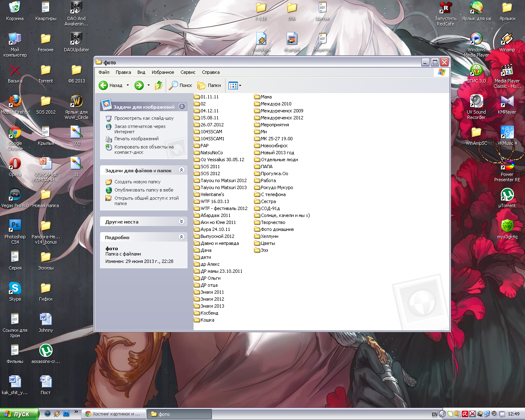Click the Пуск start button
Screen dimensions: 525x420
coord(19,414)
